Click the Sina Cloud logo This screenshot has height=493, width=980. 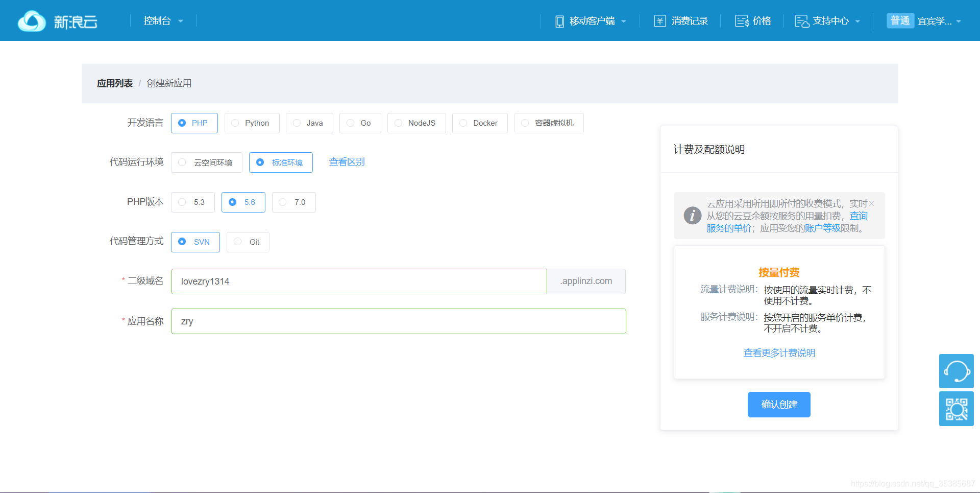[57, 21]
